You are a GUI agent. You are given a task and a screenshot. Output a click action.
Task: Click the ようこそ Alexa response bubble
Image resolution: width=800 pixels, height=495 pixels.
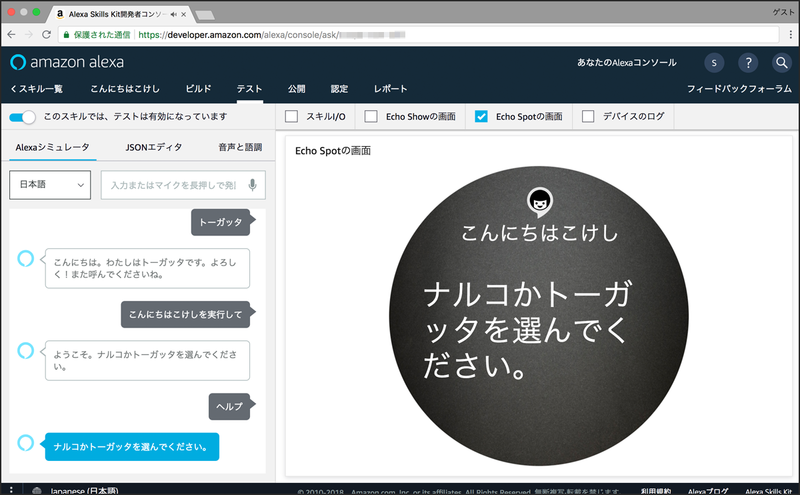point(147,360)
